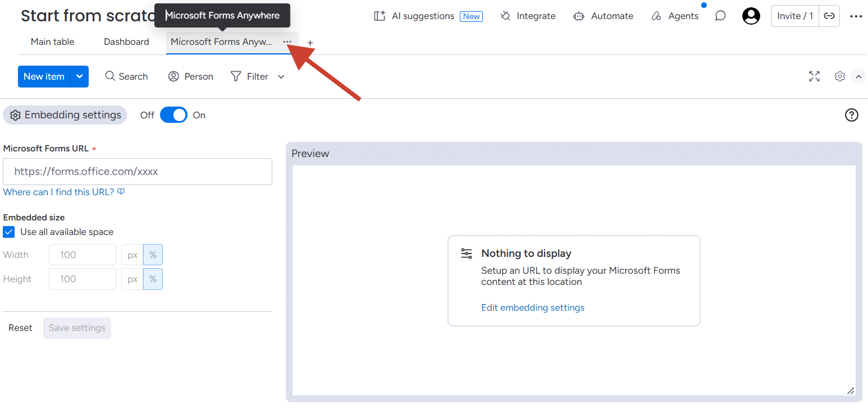
Task: Expand Filter options chevron
Action: point(281,76)
